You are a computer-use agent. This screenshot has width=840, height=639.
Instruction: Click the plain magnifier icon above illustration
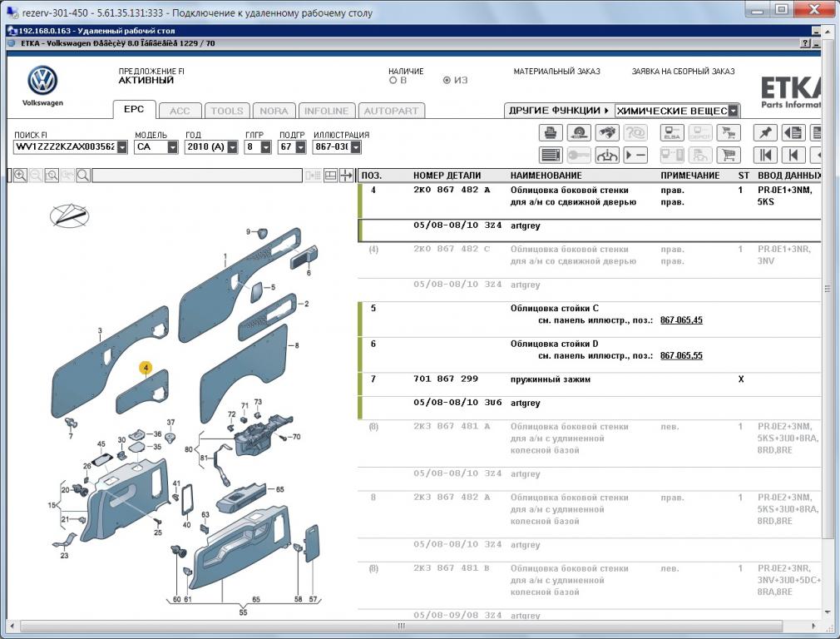tap(83, 176)
